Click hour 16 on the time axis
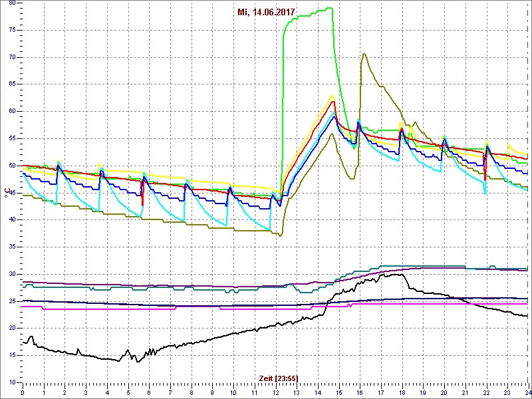This screenshot has height=399, width=532. coord(360,392)
